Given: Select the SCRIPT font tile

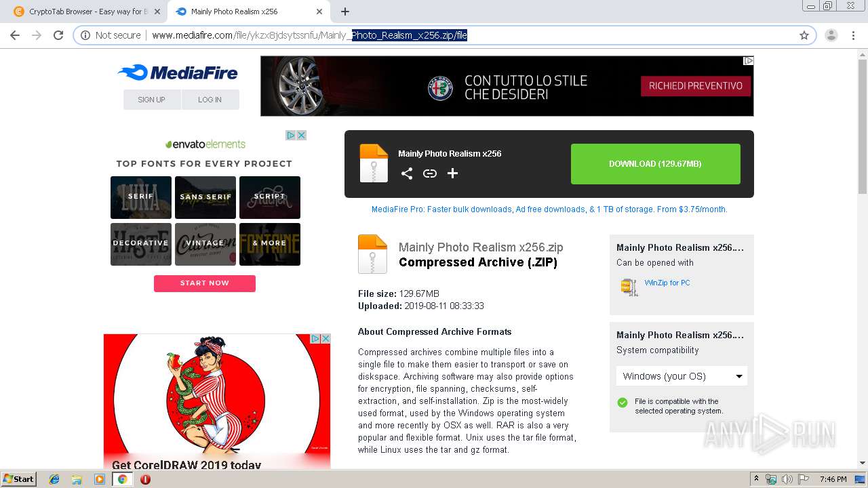Looking at the screenshot, I should coord(270,197).
